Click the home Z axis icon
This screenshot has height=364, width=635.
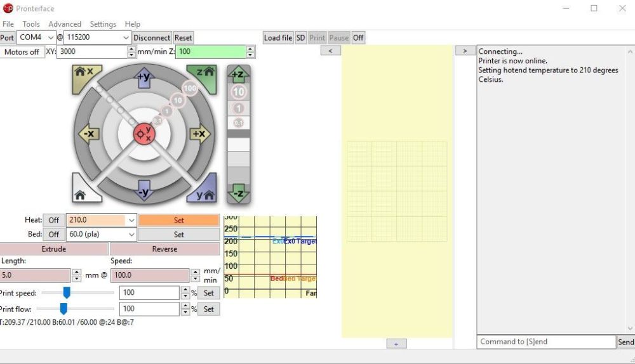click(x=205, y=73)
